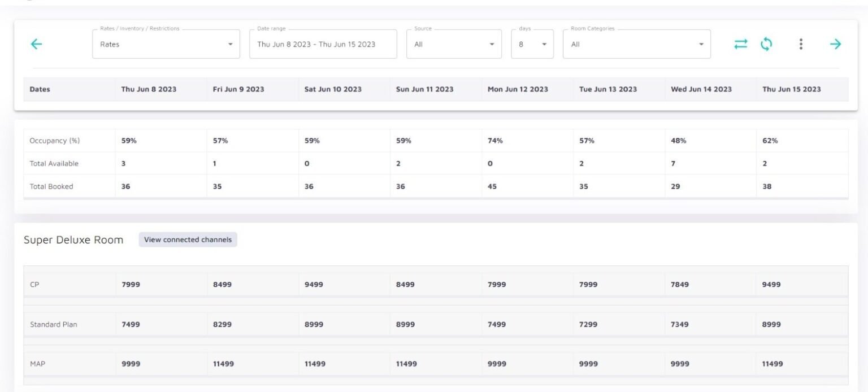Screen dimensions: 868x392
Task: Click the back arrow icon
Action: [36, 44]
